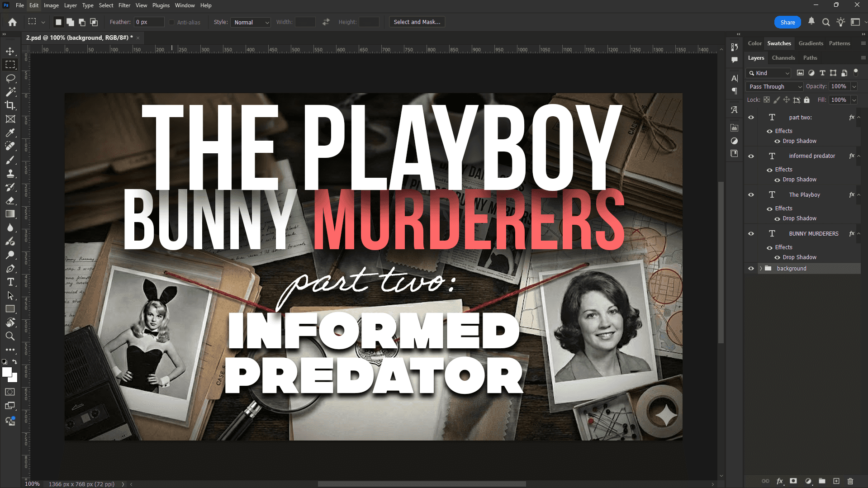This screenshot has height=488, width=868.
Task: Hide the 'part two:' layer
Action: [x=751, y=118]
